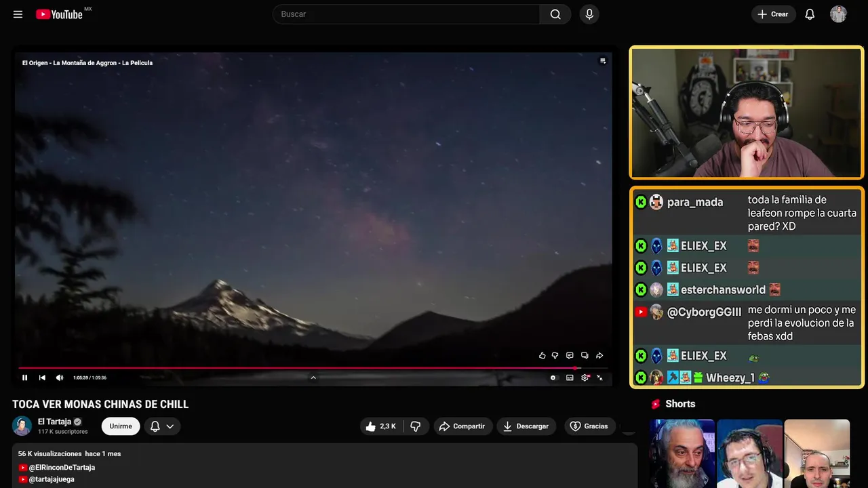
Task: Like the video from the player overlay
Action: (x=542, y=355)
